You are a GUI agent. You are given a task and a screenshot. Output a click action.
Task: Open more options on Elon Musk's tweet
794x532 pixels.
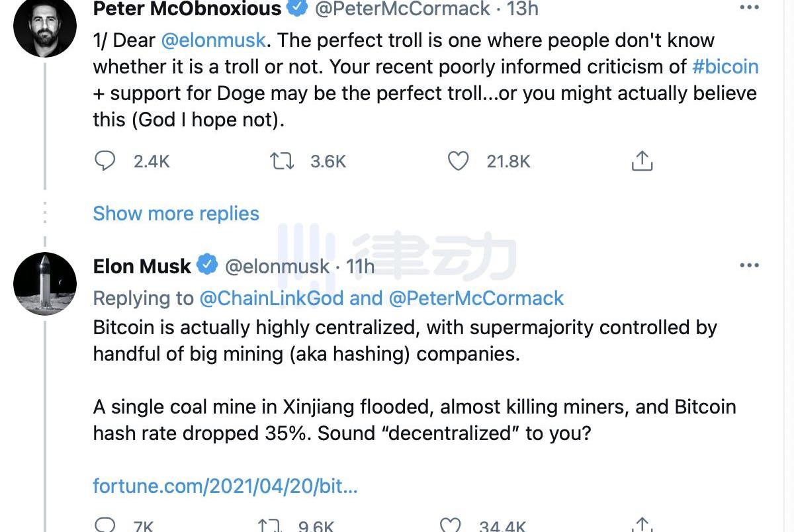point(749,265)
